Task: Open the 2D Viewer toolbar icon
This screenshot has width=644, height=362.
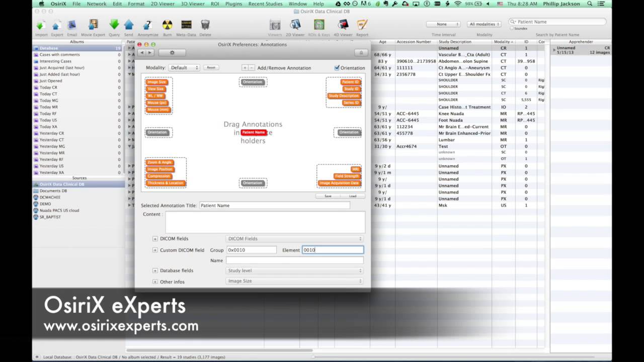Action: 295,25
